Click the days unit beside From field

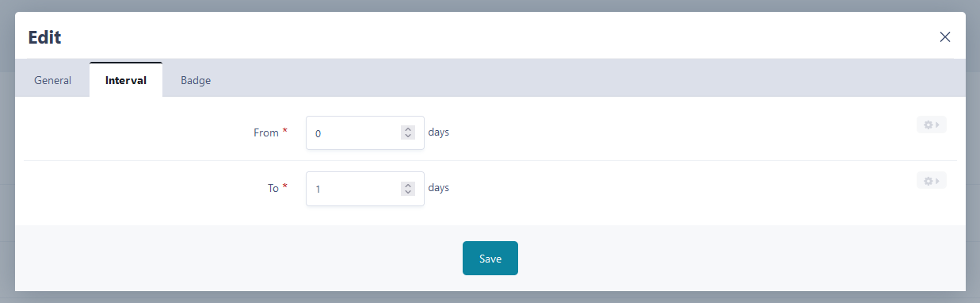point(439,132)
